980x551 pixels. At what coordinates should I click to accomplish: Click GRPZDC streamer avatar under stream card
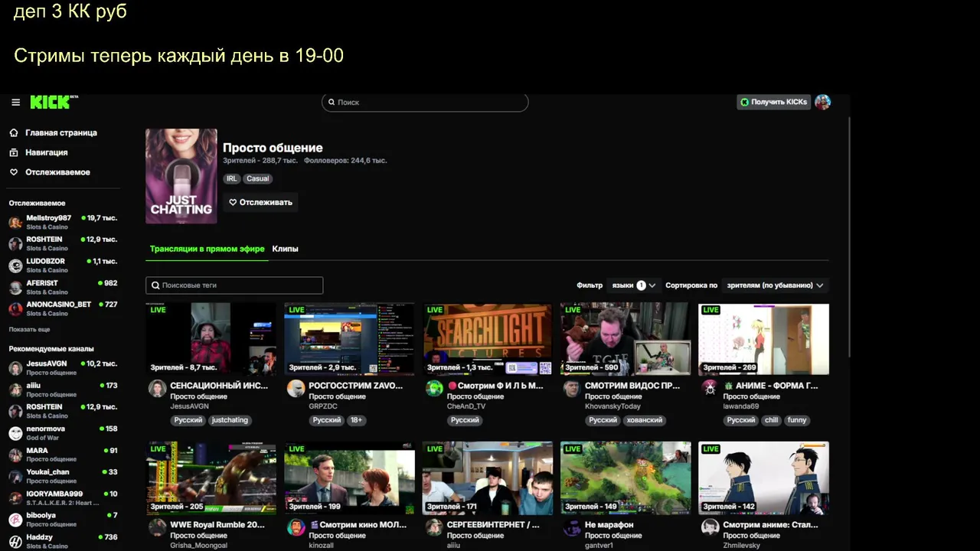(x=296, y=388)
